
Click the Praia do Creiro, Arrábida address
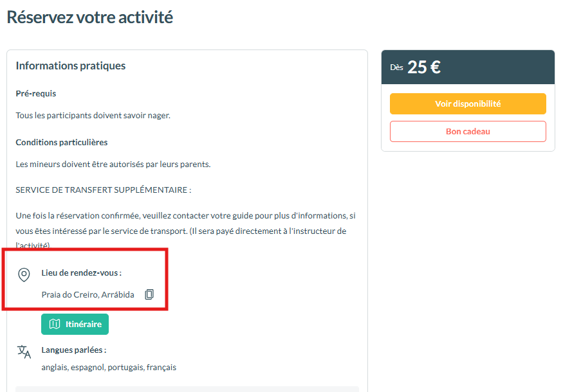pyautogui.click(x=88, y=294)
